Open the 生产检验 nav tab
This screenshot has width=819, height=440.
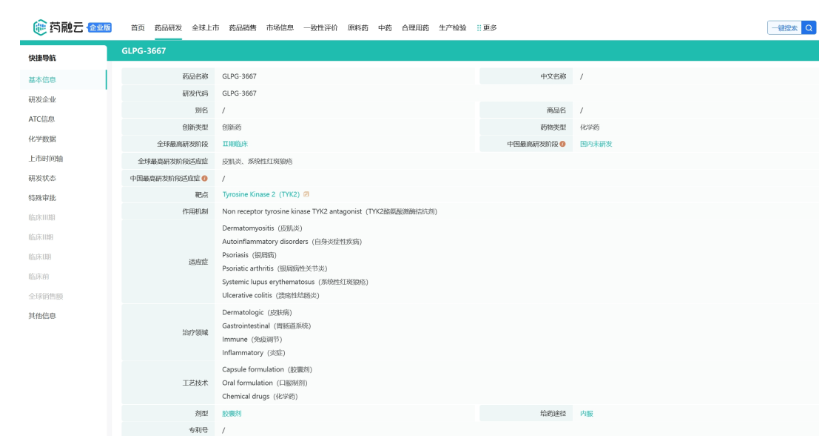point(452,28)
